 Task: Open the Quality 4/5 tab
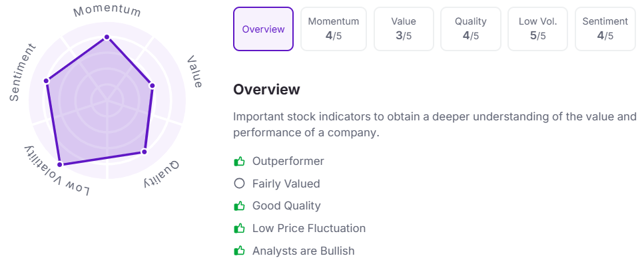tap(471, 29)
